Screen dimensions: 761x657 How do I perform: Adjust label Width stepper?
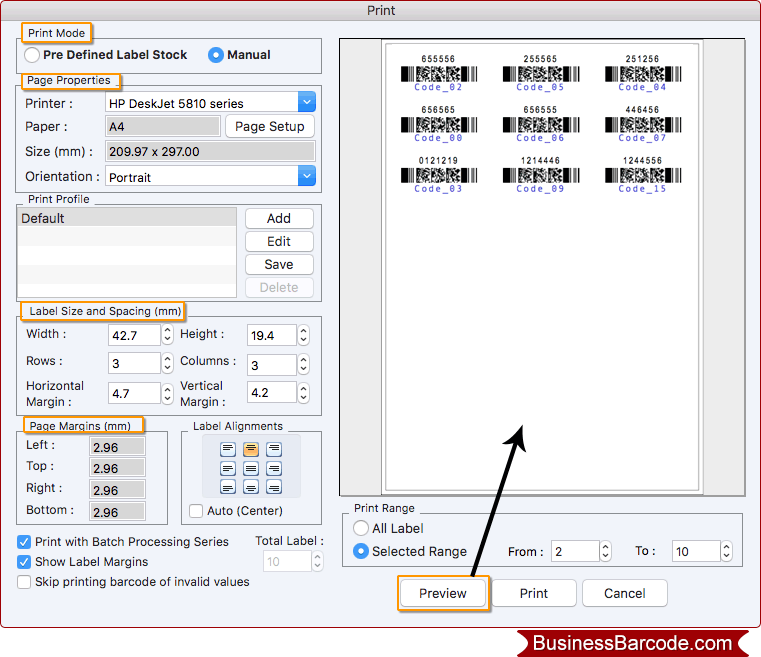tap(167, 335)
